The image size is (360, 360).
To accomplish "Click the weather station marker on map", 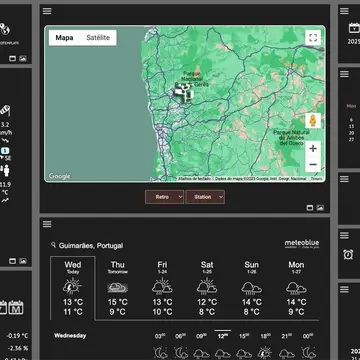I will click(184, 93).
